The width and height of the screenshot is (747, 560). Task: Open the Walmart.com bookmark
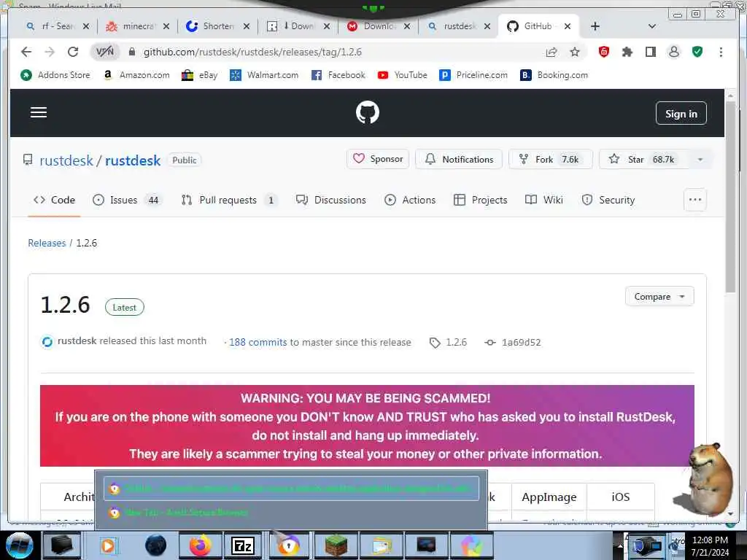264,75
